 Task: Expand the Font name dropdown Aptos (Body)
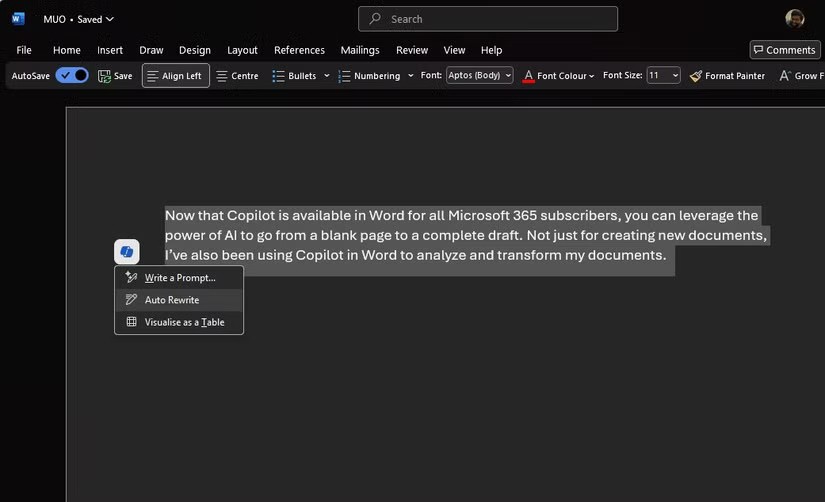point(480,76)
